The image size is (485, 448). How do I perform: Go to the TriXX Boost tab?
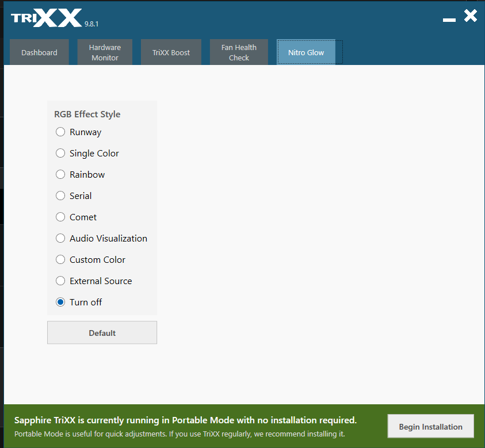click(171, 52)
